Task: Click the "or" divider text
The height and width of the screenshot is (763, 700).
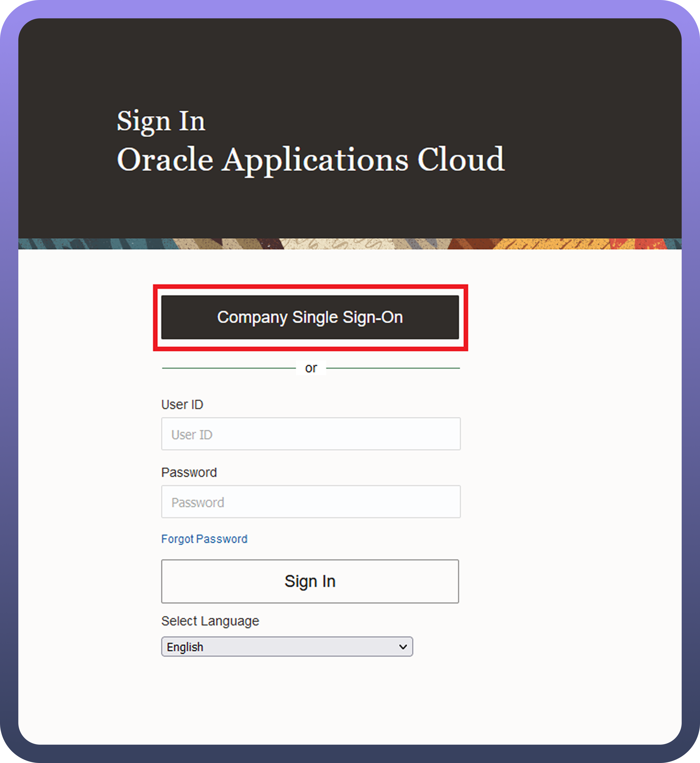Action: 311,368
